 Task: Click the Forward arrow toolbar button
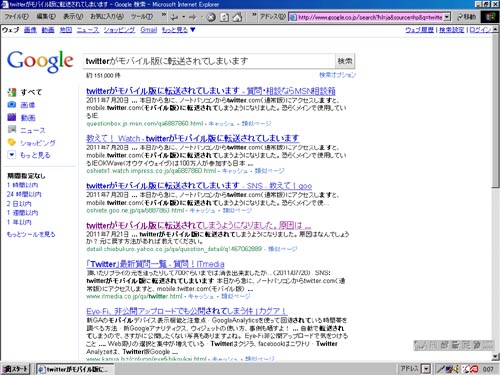coord(193,17)
